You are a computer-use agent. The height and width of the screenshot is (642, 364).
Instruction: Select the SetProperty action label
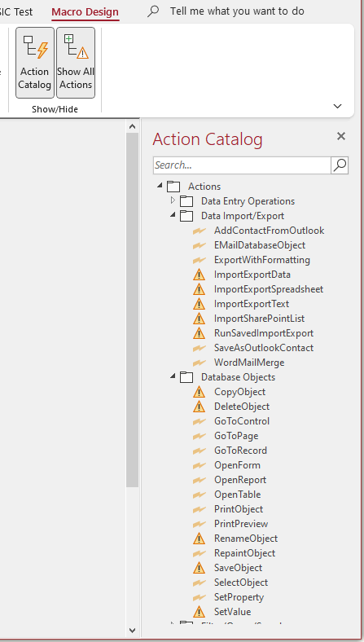click(x=239, y=598)
